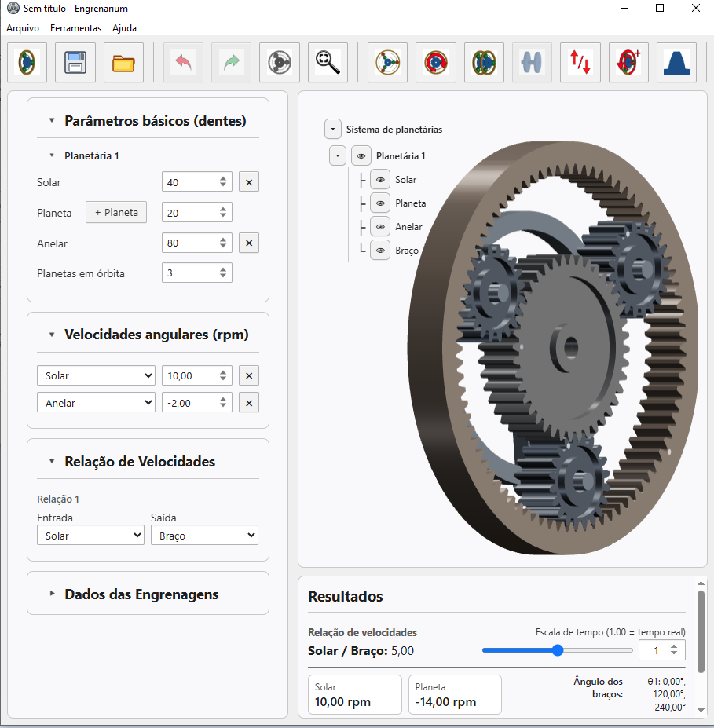Image resolution: width=714 pixels, height=728 pixels.
Task: Click the red up/down arrows ratio icon
Action: tap(580, 62)
